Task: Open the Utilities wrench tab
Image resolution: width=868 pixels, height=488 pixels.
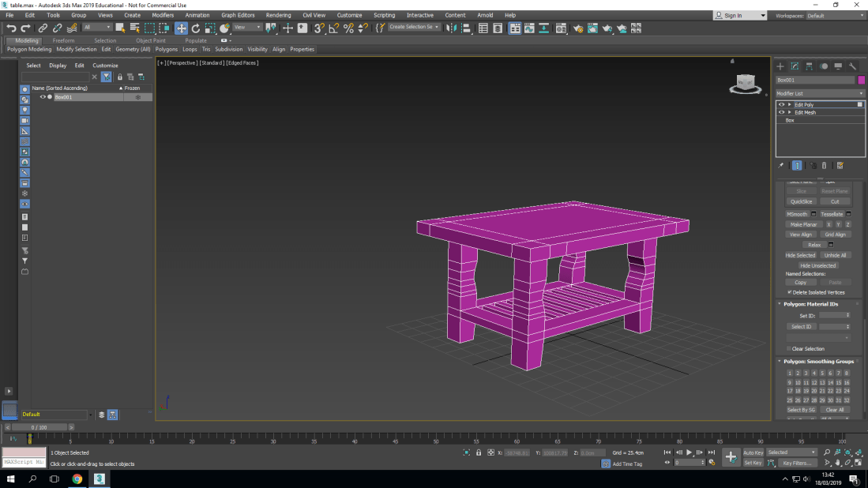Action: [853, 66]
